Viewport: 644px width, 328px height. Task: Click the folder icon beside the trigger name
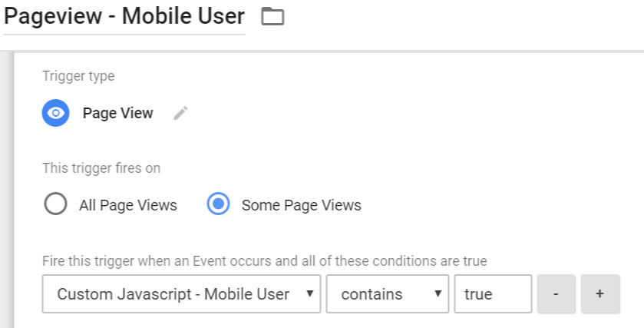click(x=272, y=16)
